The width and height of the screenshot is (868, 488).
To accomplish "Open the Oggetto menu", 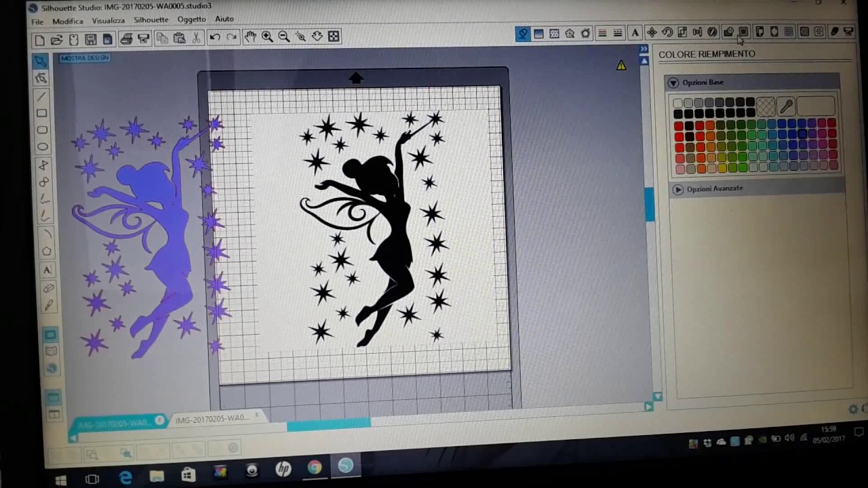I will 191,20.
